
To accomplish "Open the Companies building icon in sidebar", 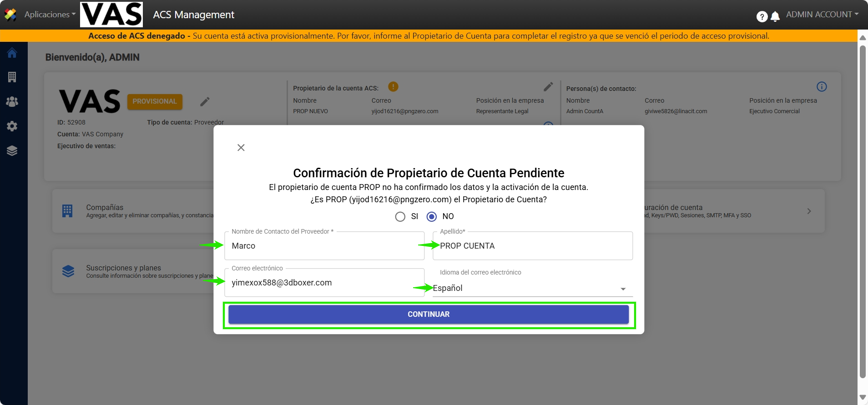I will click(12, 77).
